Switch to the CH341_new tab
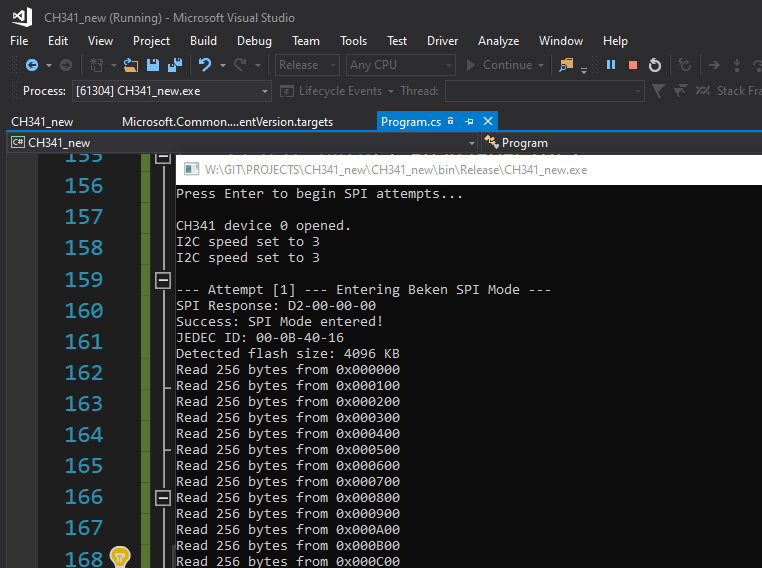The image size is (762, 568). pyautogui.click(x=43, y=121)
